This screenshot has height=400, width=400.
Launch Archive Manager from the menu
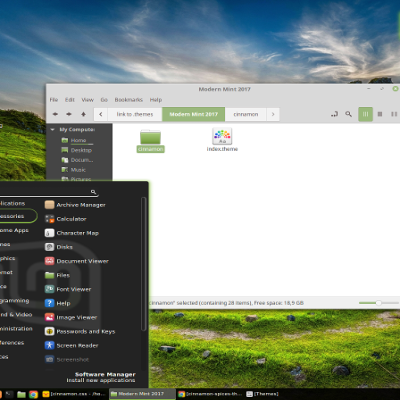(75, 205)
